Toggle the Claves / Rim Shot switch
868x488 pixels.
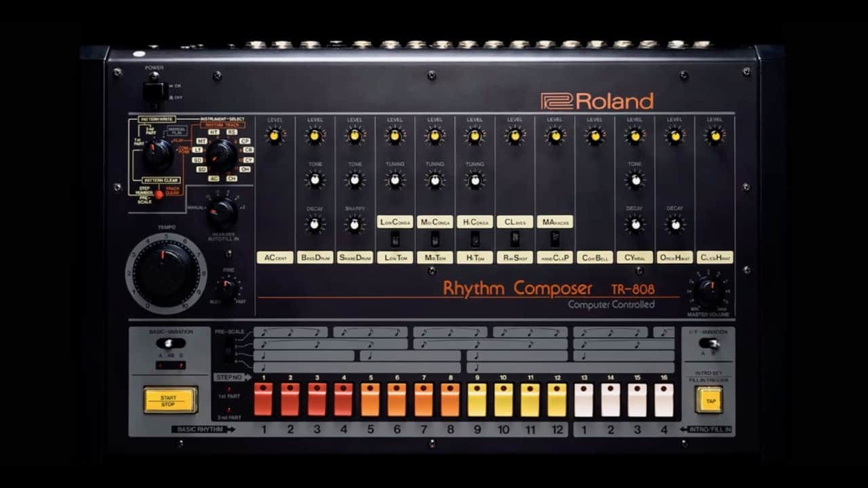tap(515, 239)
